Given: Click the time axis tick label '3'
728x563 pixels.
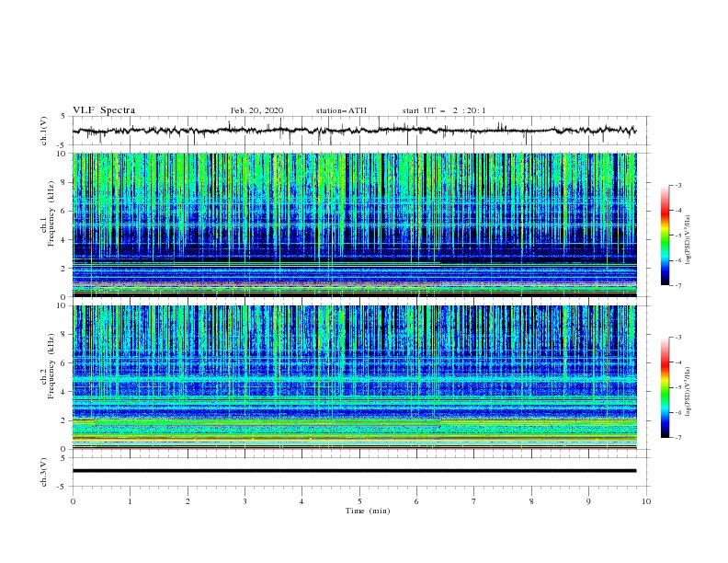Looking at the screenshot, I should pos(245,501).
